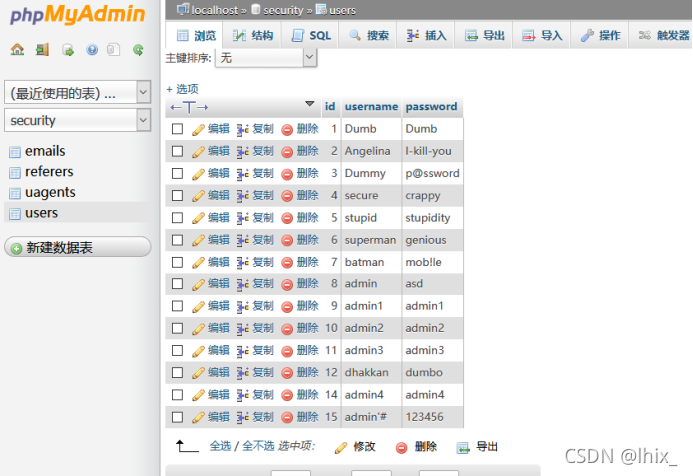Check the checkbox for Angelina row
Viewport: 693px width, 476px height.
[x=177, y=151]
